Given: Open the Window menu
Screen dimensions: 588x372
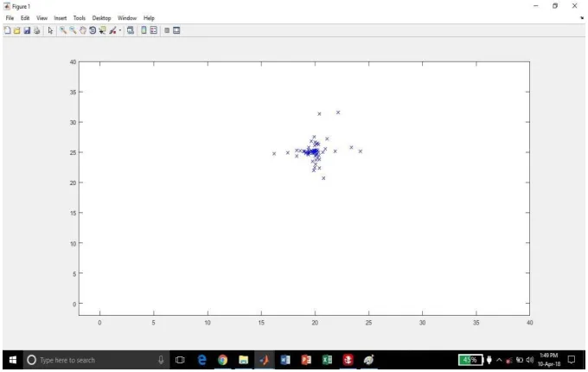Looking at the screenshot, I should [127, 18].
